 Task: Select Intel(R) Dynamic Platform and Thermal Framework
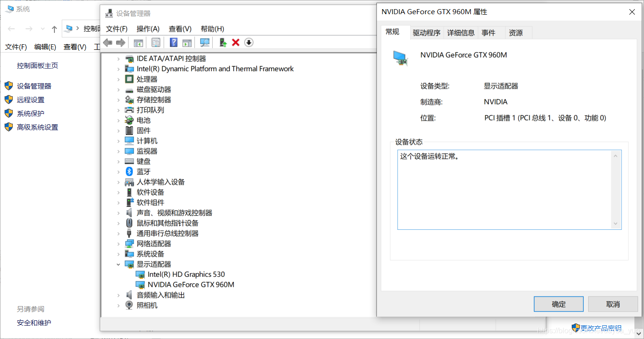(x=215, y=69)
